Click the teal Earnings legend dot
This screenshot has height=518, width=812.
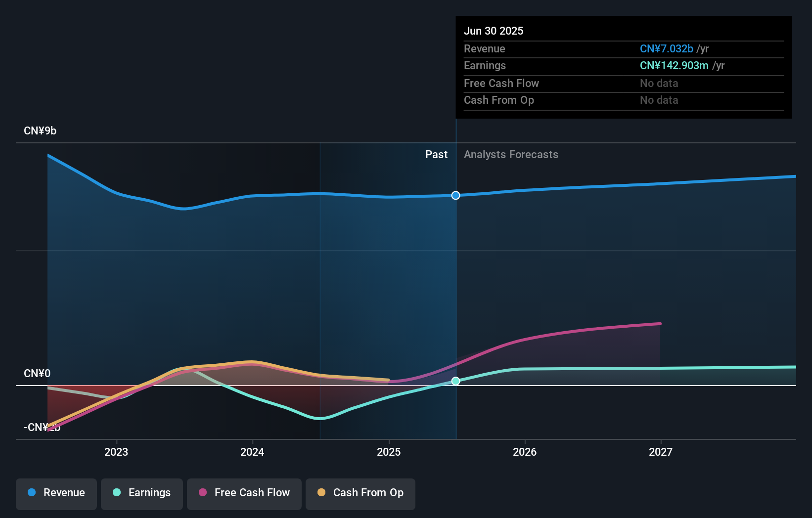(115, 493)
